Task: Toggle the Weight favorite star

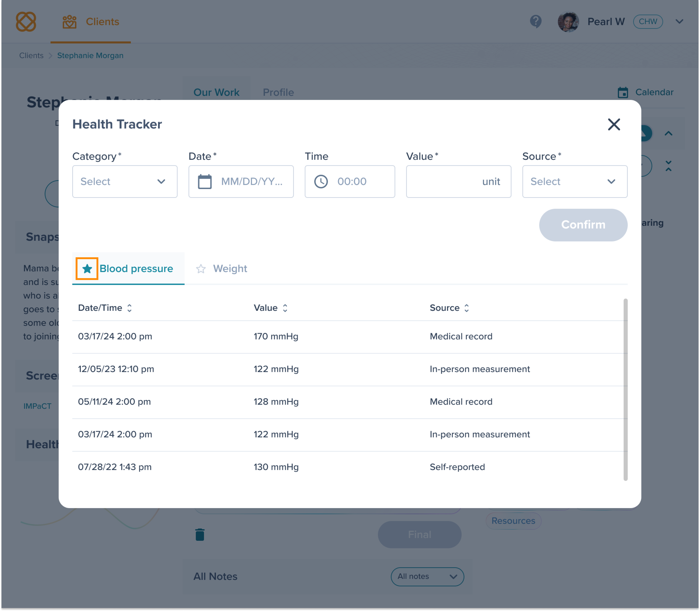Action: (201, 269)
